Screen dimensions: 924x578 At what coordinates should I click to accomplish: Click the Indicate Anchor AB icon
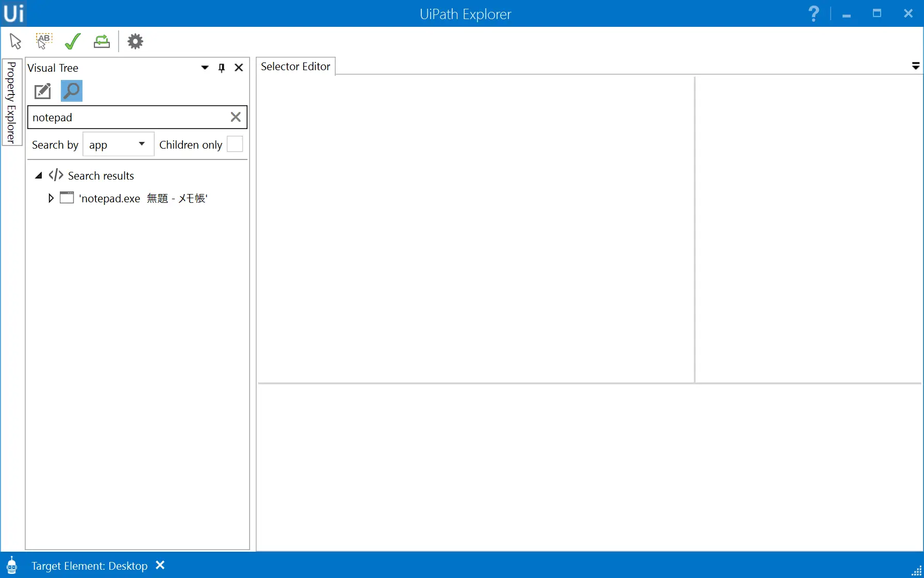click(44, 41)
